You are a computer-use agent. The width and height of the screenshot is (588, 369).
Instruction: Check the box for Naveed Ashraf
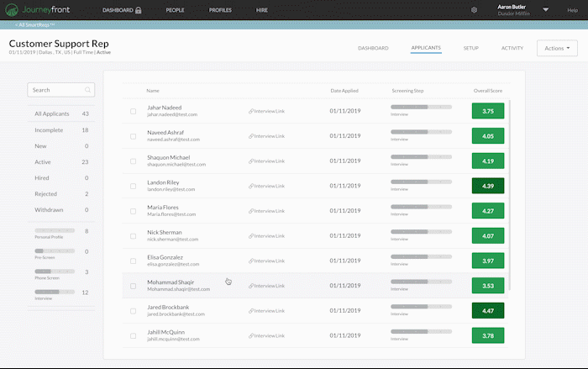point(133,136)
